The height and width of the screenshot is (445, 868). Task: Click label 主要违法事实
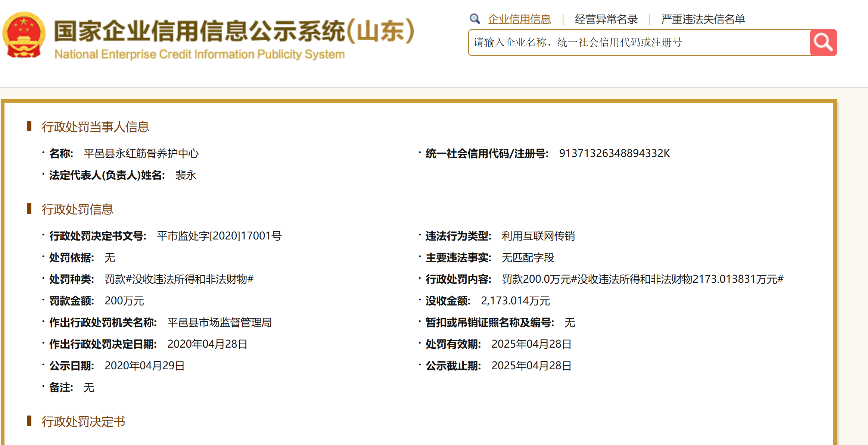tap(458, 257)
